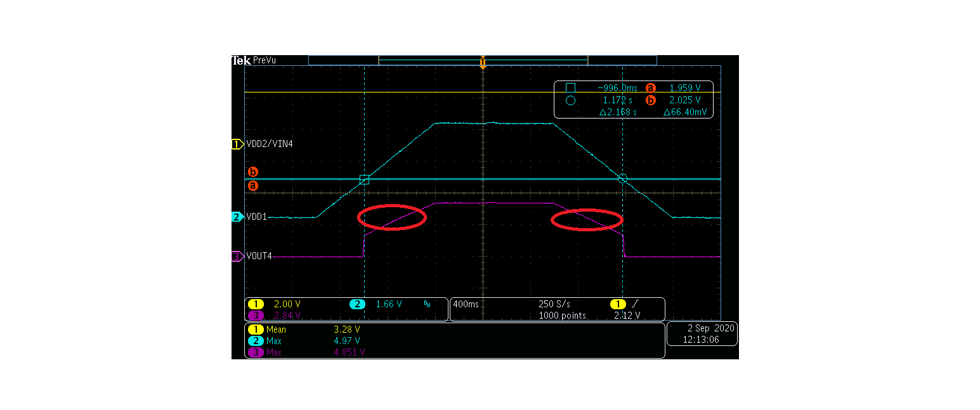Image resolution: width=980 pixels, height=410 pixels.
Task: Click the channel 2 badge next to 1.66 V
Action: [358, 304]
